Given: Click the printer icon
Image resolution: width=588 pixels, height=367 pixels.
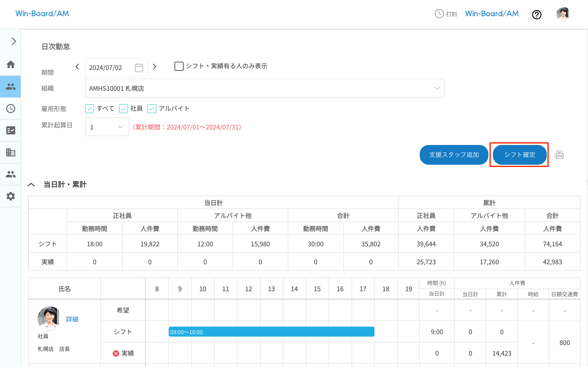Looking at the screenshot, I should point(559,155).
